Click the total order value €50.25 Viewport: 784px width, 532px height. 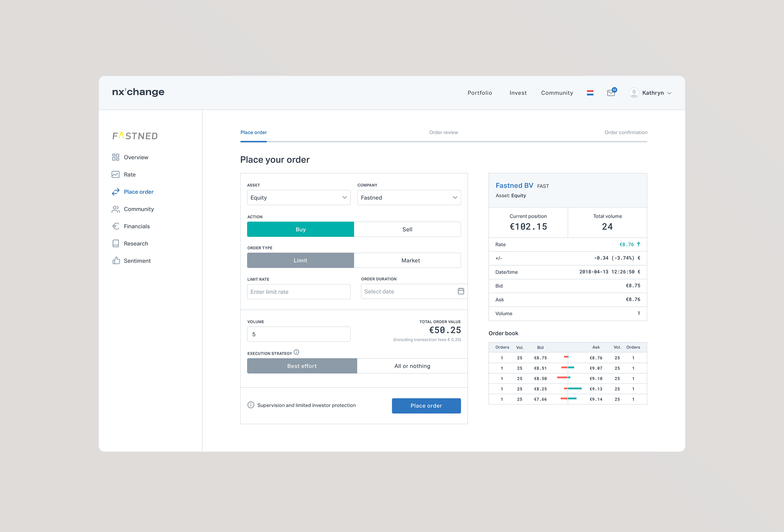[x=445, y=330]
